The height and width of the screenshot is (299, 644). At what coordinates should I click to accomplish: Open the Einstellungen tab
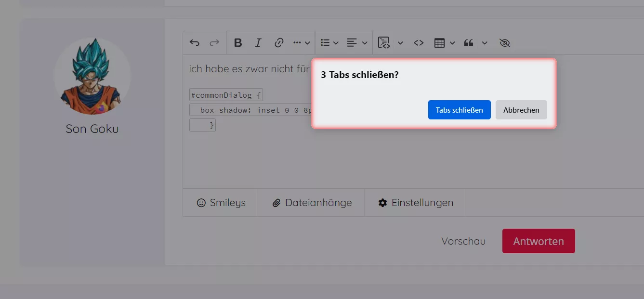(416, 203)
